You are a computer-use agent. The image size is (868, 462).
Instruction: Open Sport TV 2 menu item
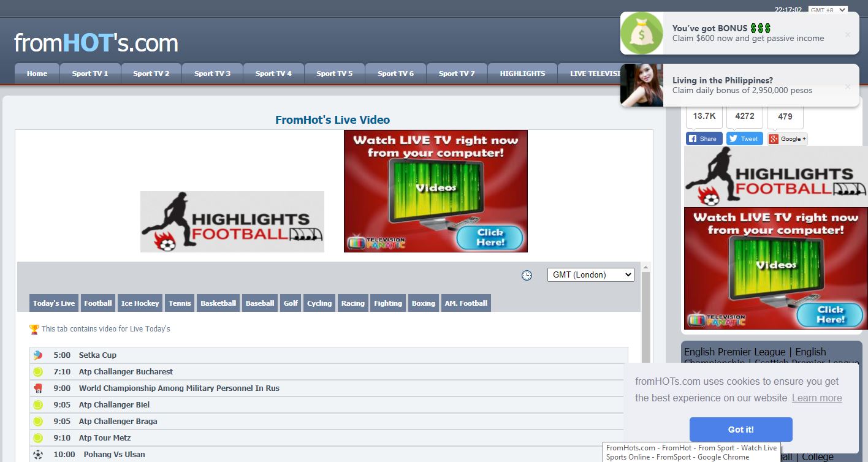(151, 74)
